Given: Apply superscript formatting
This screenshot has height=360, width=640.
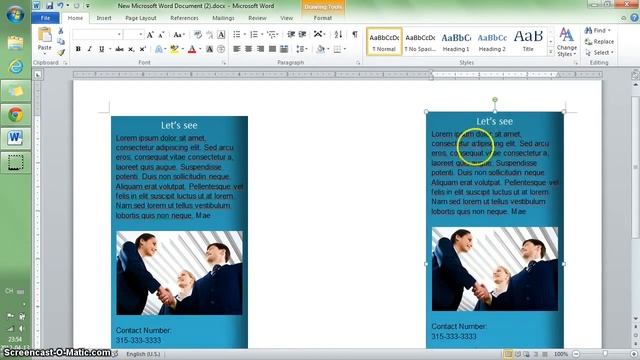Looking at the screenshot, I should (x=142, y=49).
